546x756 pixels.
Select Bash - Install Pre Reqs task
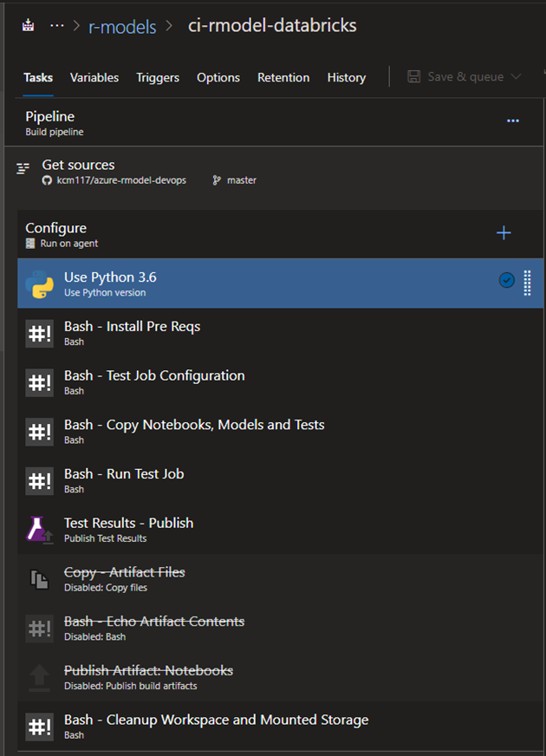click(281, 333)
